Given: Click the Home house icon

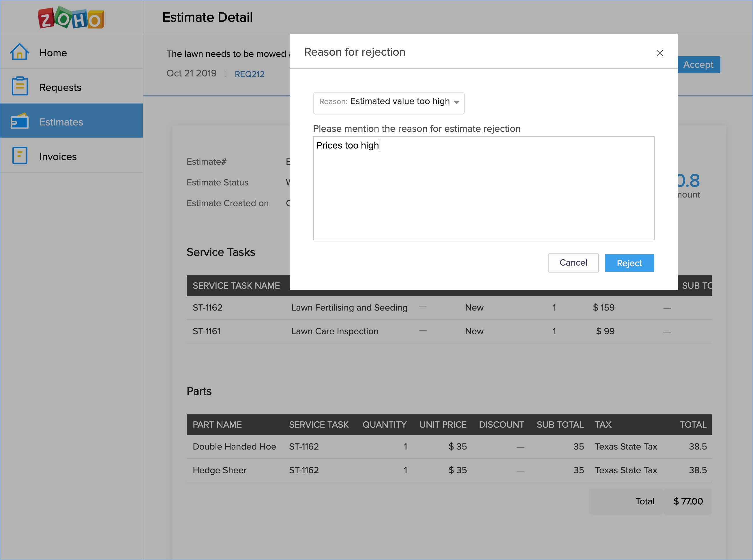Looking at the screenshot, I should 19,52.
